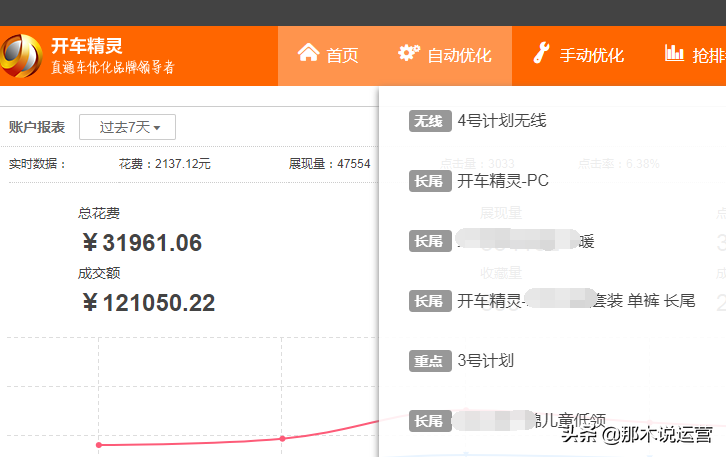726x457 pixels.
Task: Click the 展现量：47554 realtime value
Action: click(x=329, y=163)
